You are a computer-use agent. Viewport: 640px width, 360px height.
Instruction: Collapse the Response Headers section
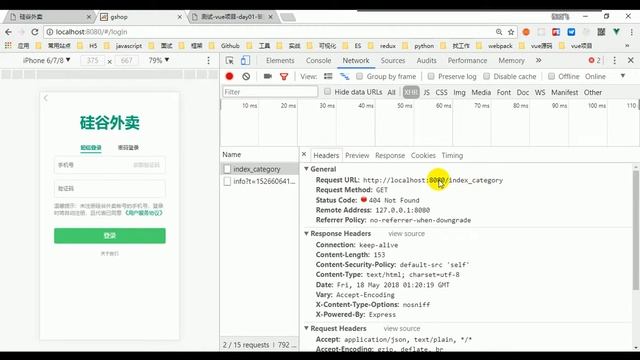[x=307, y=233]
